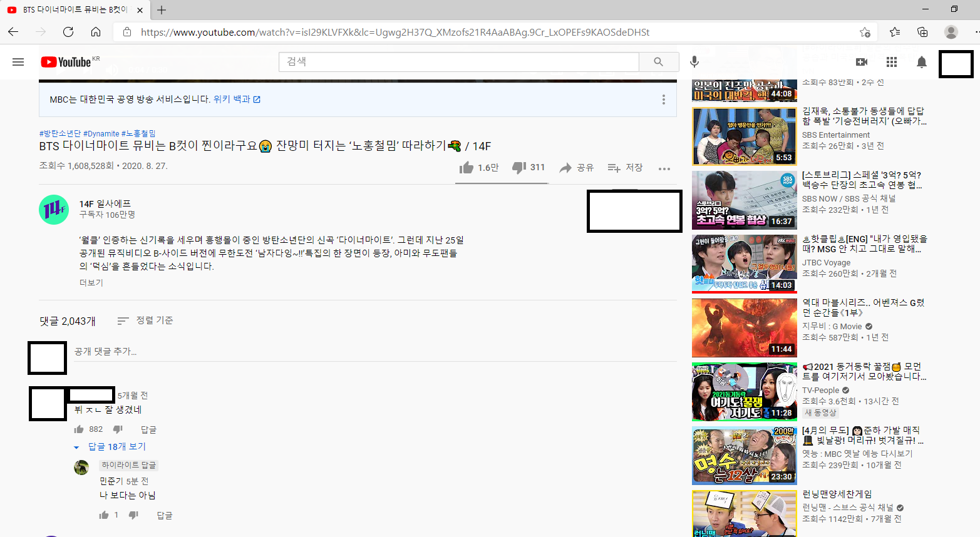Screen dimensions: 980x537
Task: Open browser profile icon
Action: [951, 32]
